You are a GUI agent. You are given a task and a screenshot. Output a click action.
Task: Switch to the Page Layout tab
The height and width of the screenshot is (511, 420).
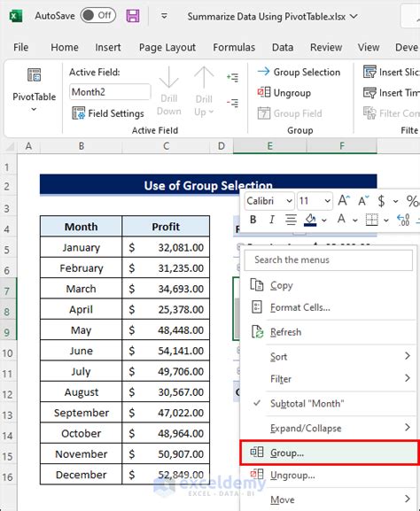pyautogui.click(x=167, y=48)
